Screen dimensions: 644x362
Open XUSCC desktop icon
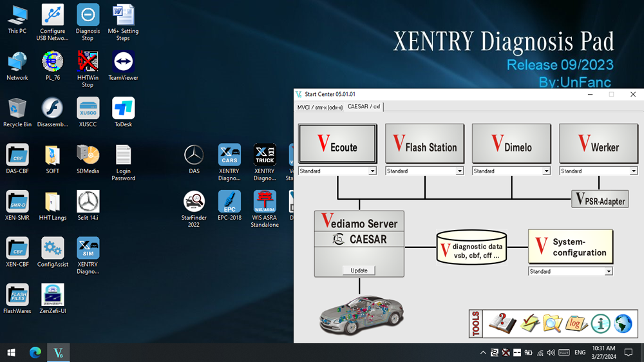point(88,113)
